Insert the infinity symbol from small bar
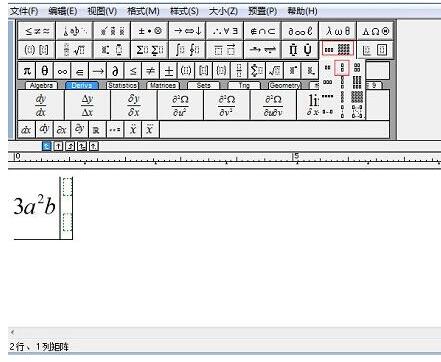Screen dimensions: 441x362 point(62,71)
